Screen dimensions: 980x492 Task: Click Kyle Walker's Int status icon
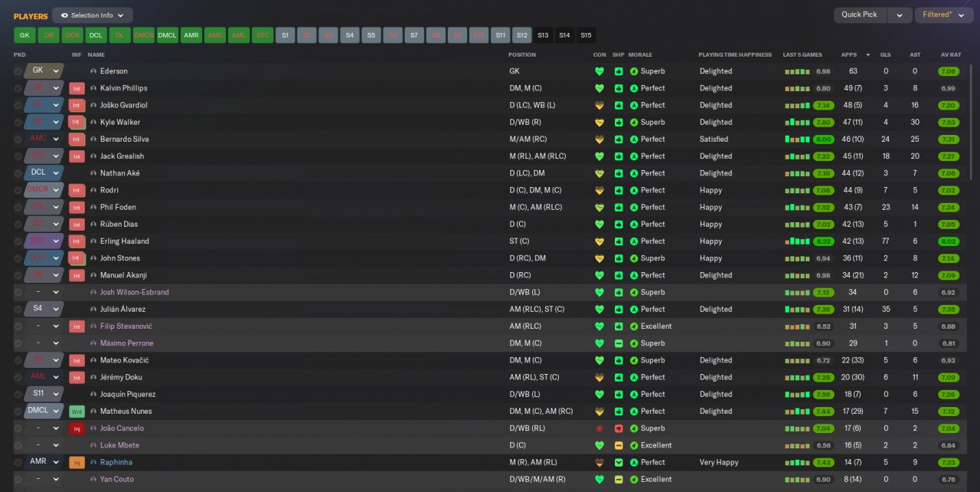click(77, 122)
